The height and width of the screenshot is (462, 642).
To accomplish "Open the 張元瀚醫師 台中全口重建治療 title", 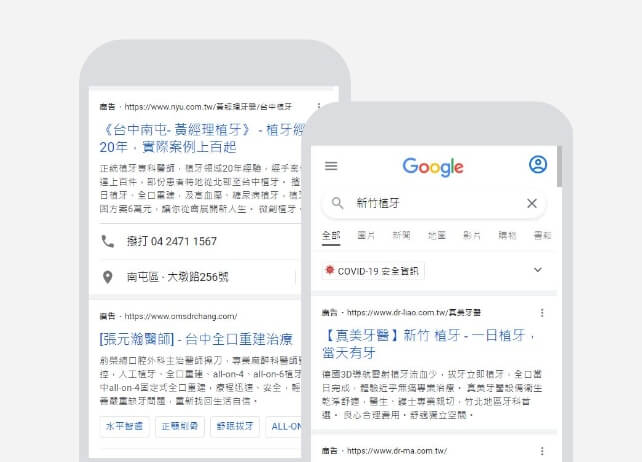I will pyautogui.click(x=196, y=339).
